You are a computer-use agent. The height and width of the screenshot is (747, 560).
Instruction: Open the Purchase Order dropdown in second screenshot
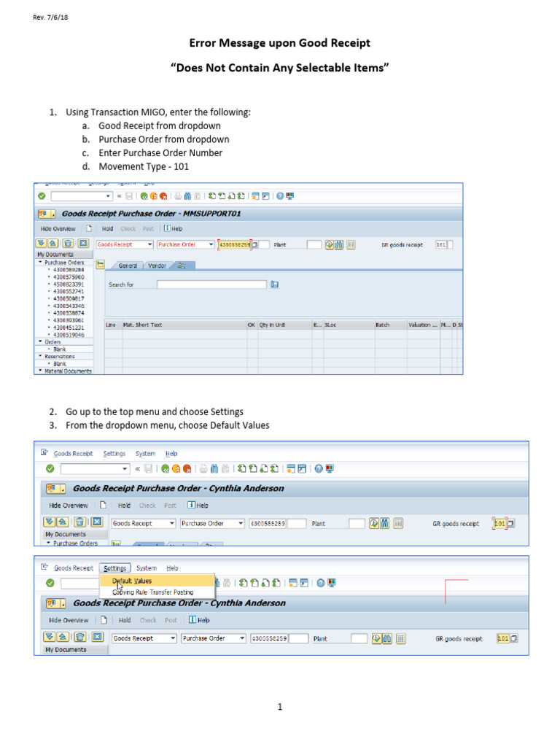pos(241,524)
